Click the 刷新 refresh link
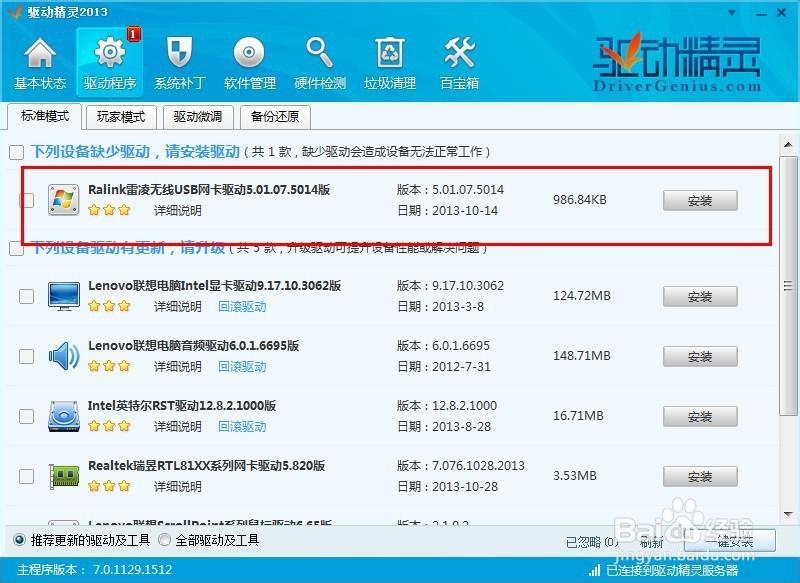 coord(652,542)
